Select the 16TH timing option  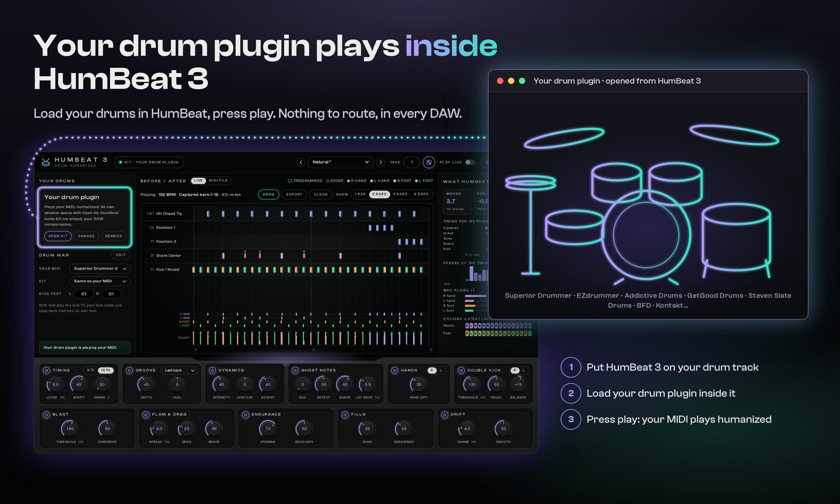click(x=105, y=370)
